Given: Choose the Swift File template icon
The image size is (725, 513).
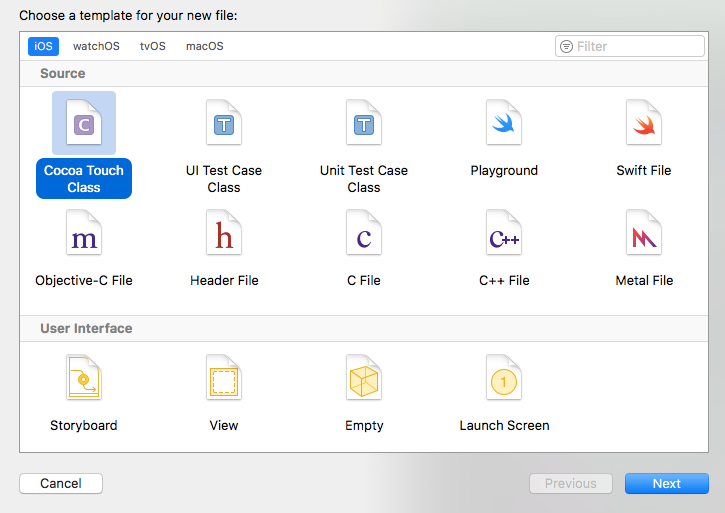Looking at the screenshot, I should (644, 123).
